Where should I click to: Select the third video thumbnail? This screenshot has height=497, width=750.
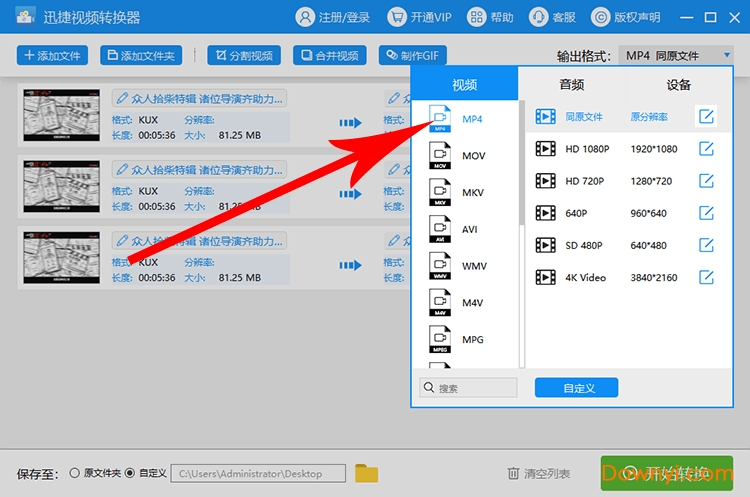click(x=62, y=257)
